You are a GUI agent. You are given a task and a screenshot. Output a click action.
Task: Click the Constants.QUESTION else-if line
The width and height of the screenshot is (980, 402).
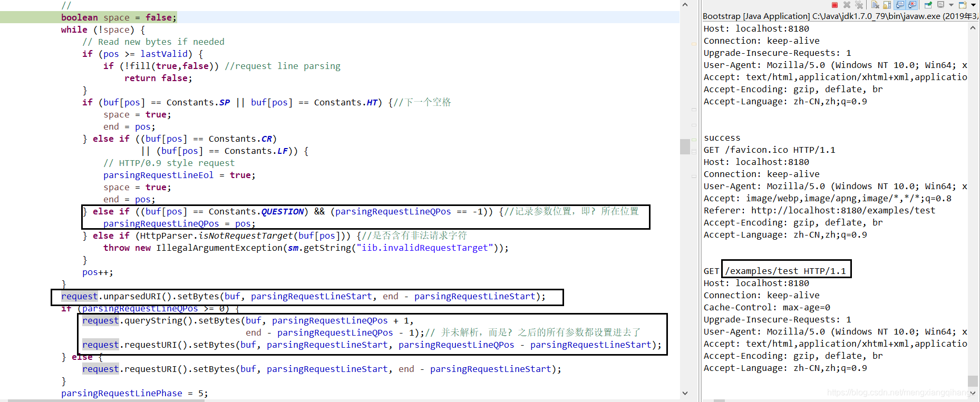click(360, 211)
